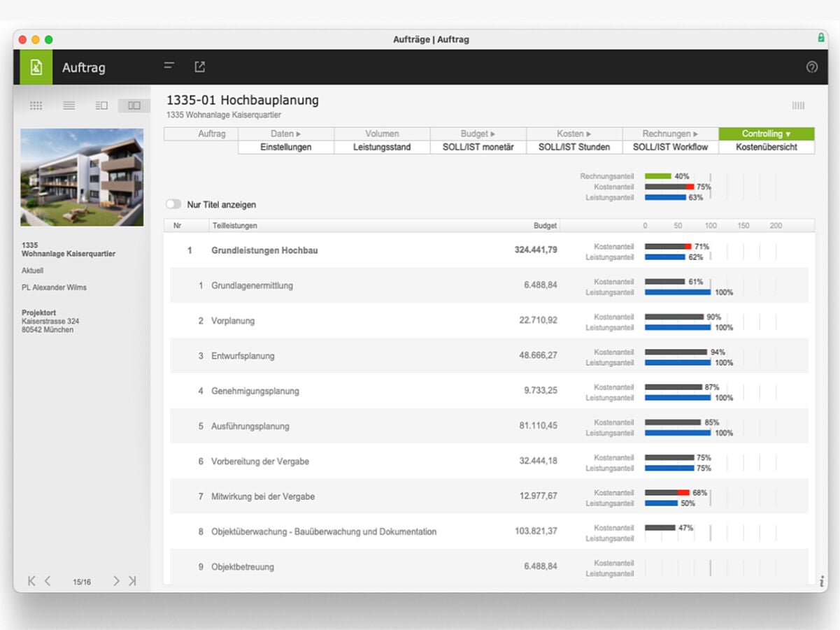
Task: Select the split two-pane view icon
Action: (x=134, y=106)
